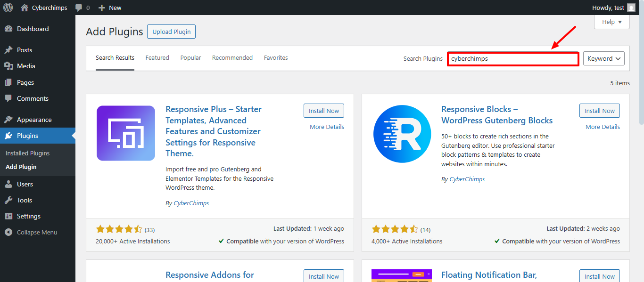644x282 pixels.
Task: Open the Keyword search type dropdown
Action: point(604,58)
